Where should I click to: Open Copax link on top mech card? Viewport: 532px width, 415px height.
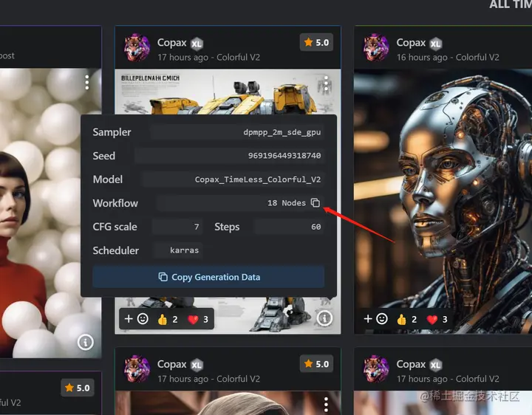pos(171,43)
